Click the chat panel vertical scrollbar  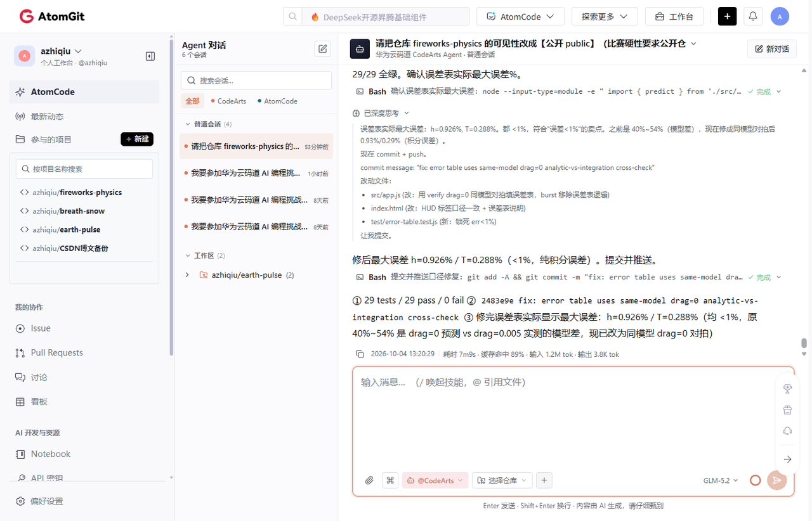coord(804,343)
